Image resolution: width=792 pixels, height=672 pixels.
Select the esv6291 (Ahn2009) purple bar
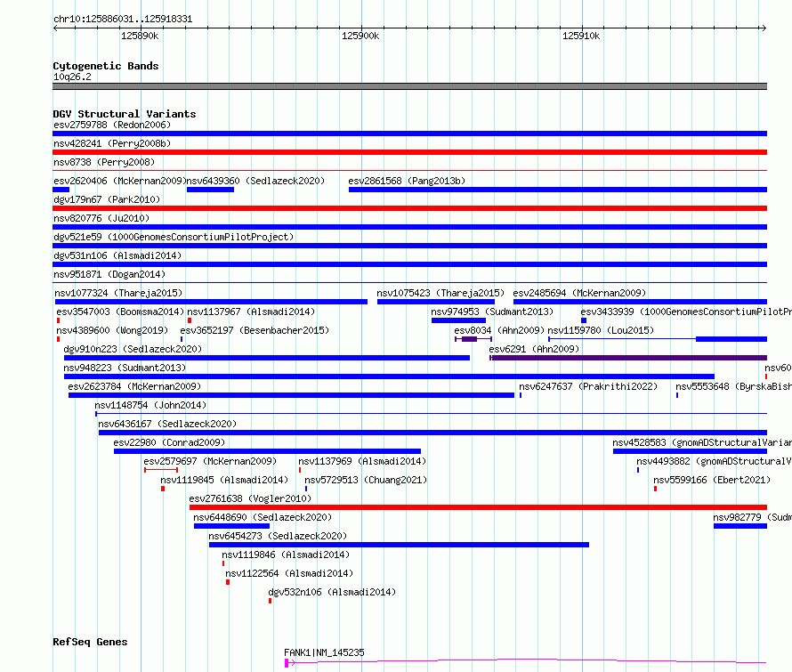coord(628,358)
